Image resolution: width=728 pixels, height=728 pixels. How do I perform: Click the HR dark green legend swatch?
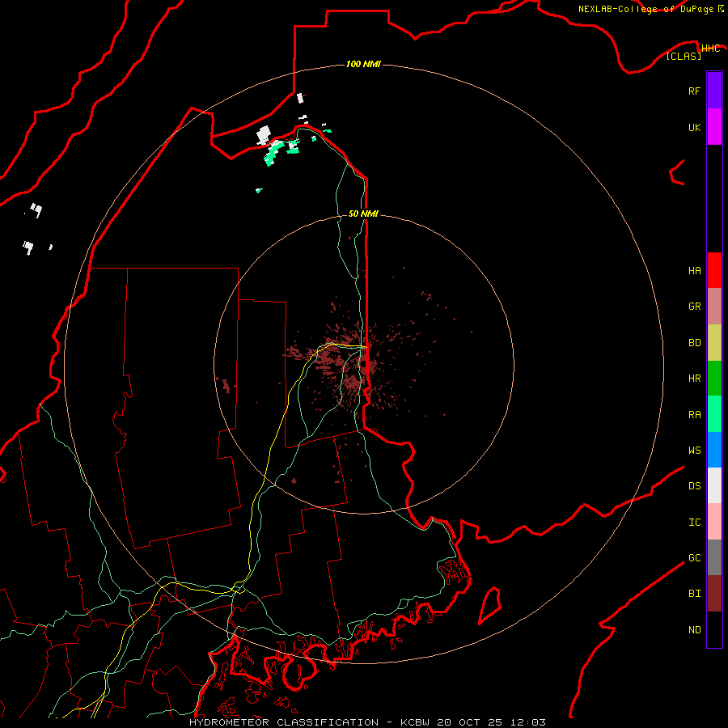tap(714, 379)
